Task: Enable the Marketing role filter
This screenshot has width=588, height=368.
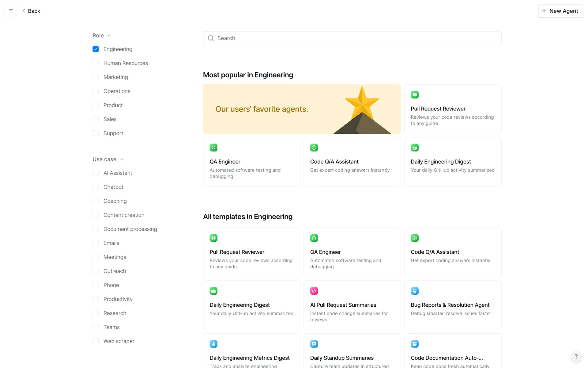Action: [x=96, y=77]
